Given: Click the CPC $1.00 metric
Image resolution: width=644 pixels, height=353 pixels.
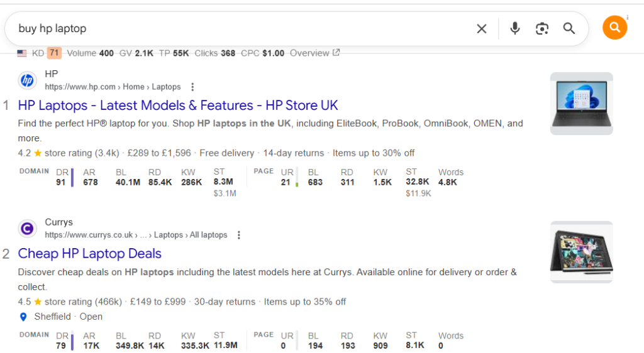Looking at the screenshot, I should (x=262, y=53).
